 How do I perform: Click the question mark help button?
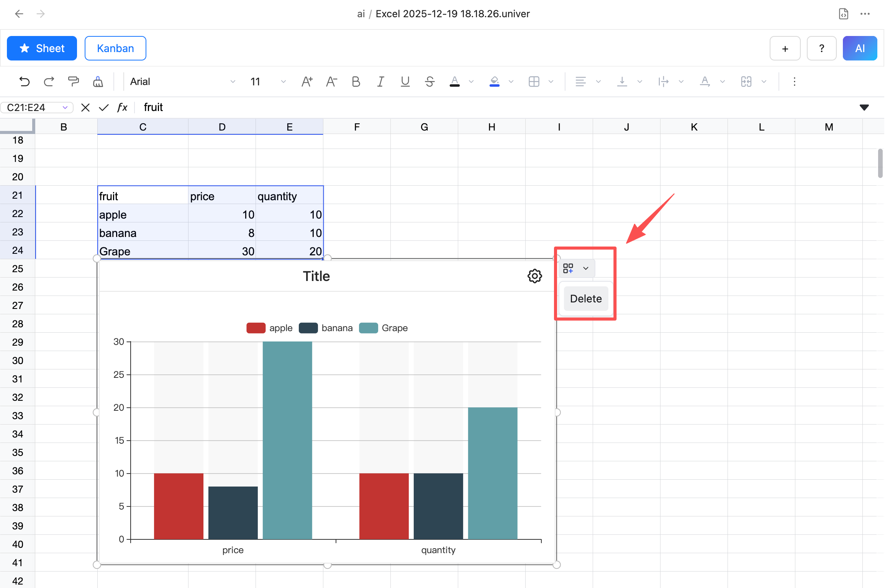coord(821,48)
